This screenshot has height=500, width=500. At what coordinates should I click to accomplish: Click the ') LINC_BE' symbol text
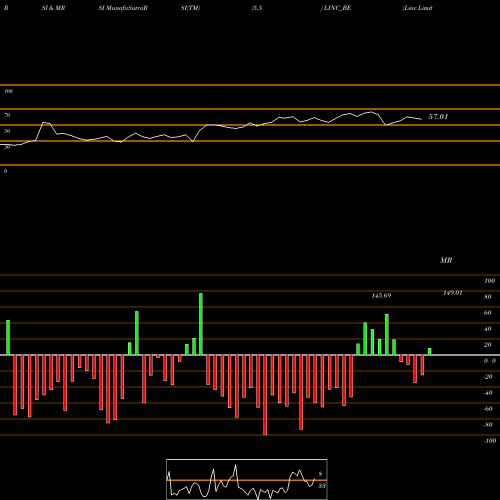pos(336,8)
